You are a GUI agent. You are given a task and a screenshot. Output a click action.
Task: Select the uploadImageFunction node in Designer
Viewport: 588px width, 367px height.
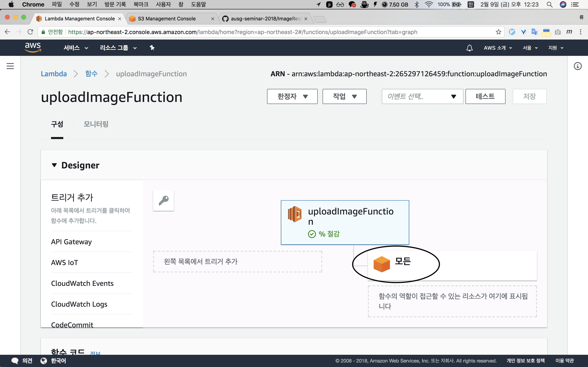(x=345, y=222)
